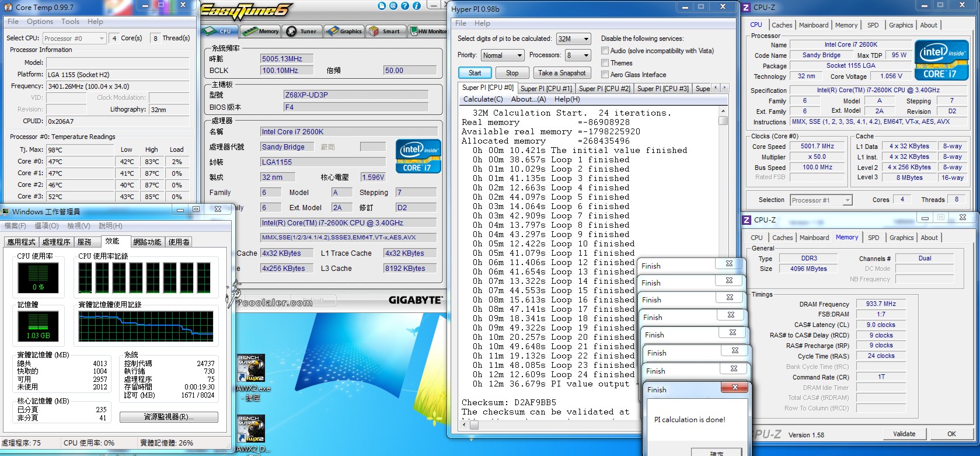980x456 pixels.
Task: Click left arrow of Super PI tab scroller
Action: click(x=716, y=88)
